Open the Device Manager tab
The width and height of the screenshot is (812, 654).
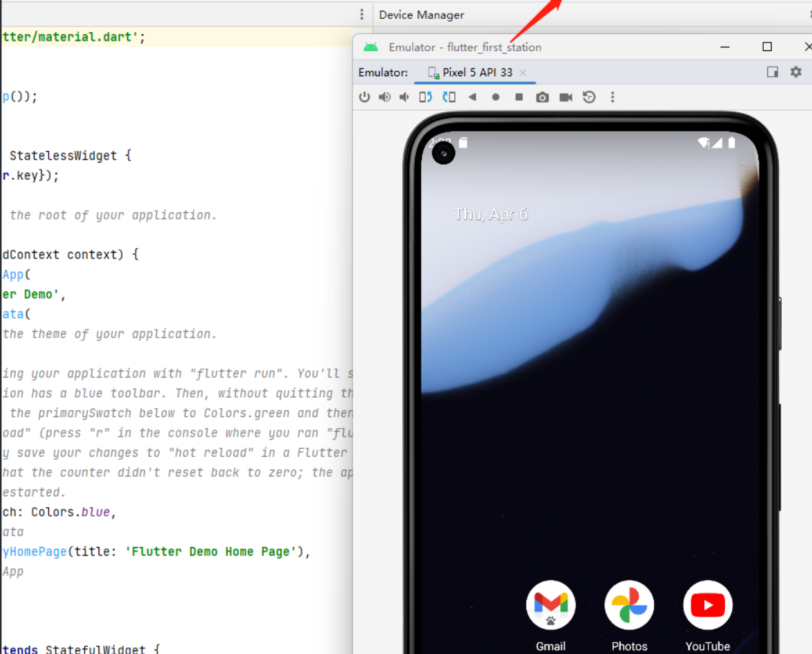coord(421,15)
